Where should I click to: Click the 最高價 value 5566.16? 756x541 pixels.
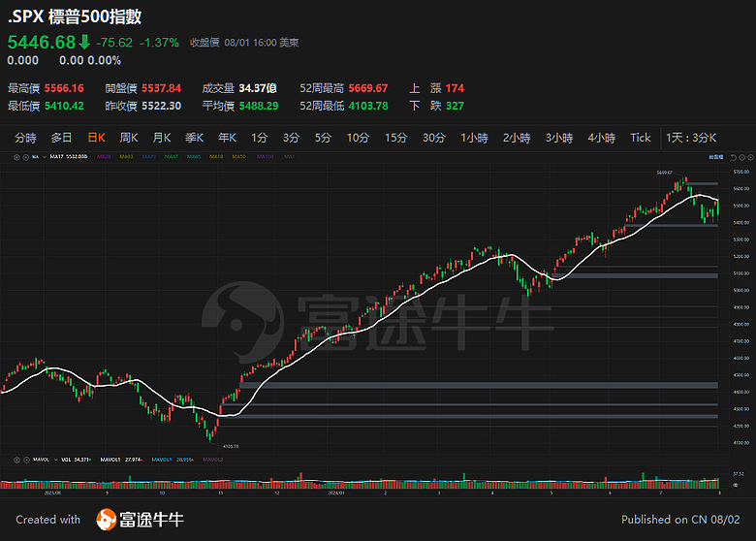point(64,88)
